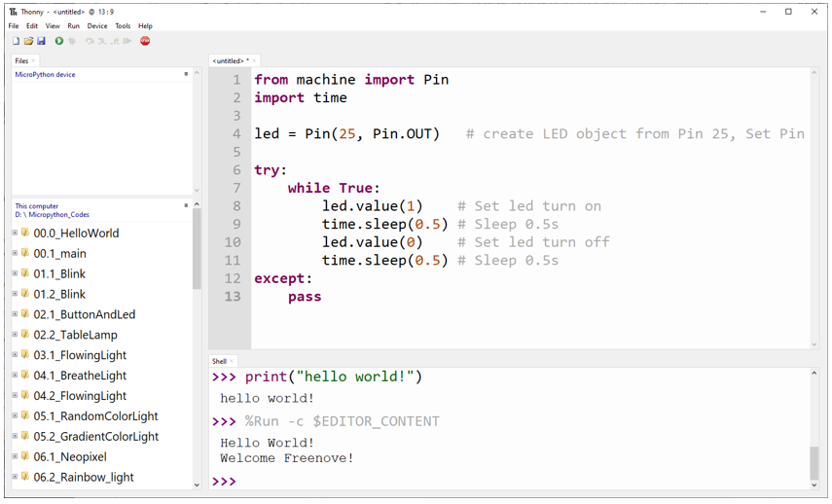Click the files list scroll down arrow

197,485
